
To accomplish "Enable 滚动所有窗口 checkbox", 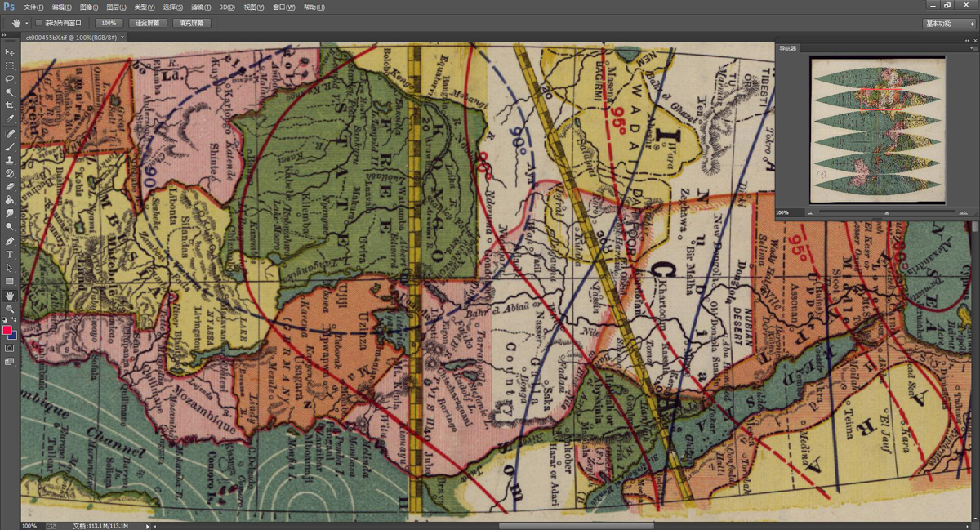I will [x=38, y=23].
